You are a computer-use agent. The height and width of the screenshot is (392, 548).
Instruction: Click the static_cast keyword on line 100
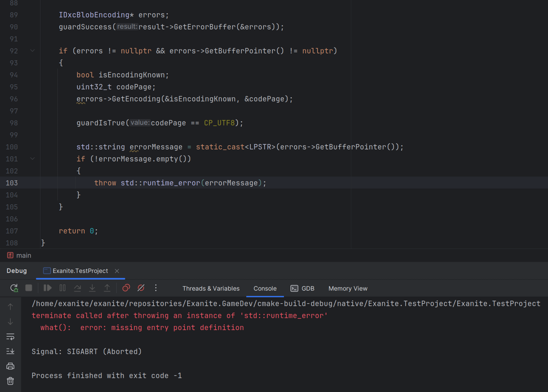point(220,147)
